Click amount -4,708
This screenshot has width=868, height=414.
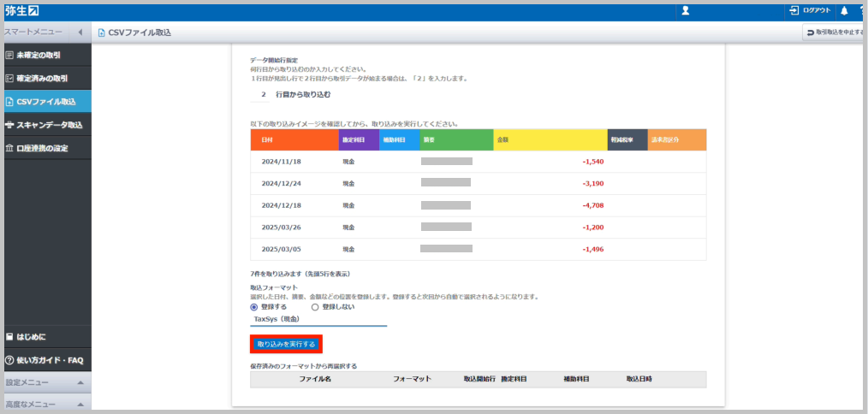tap(593, 205)
